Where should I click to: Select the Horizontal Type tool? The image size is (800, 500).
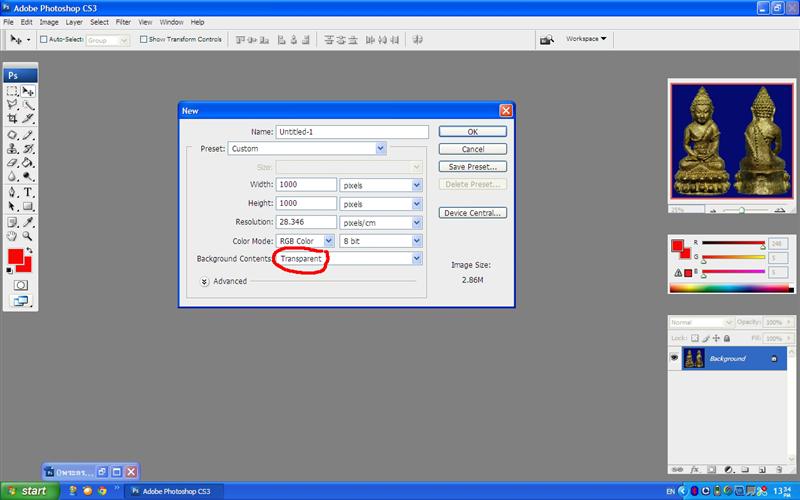(28, 192)
